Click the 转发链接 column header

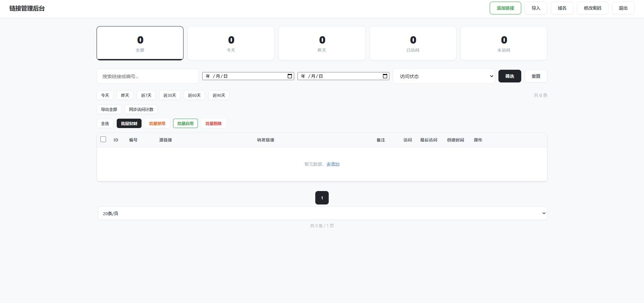pos(266,140)
